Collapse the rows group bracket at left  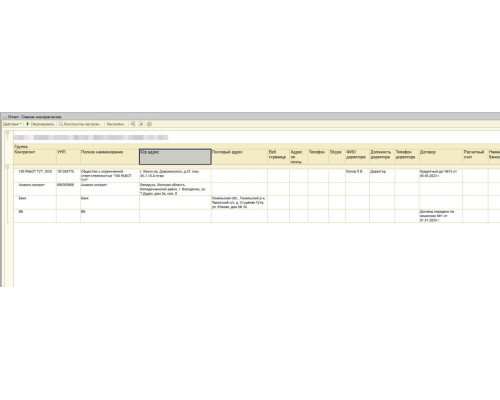7,166
